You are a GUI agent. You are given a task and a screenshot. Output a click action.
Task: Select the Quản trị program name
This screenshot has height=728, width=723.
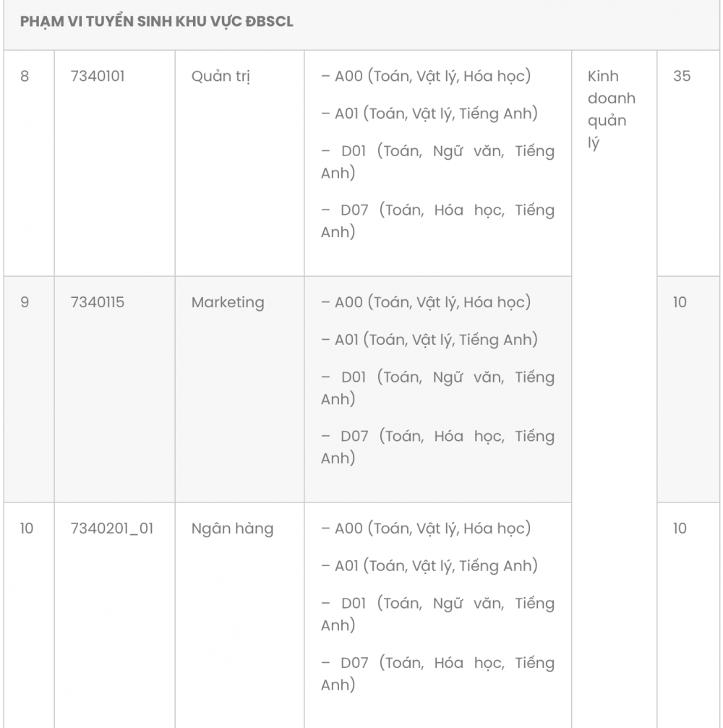pos(221,77)
